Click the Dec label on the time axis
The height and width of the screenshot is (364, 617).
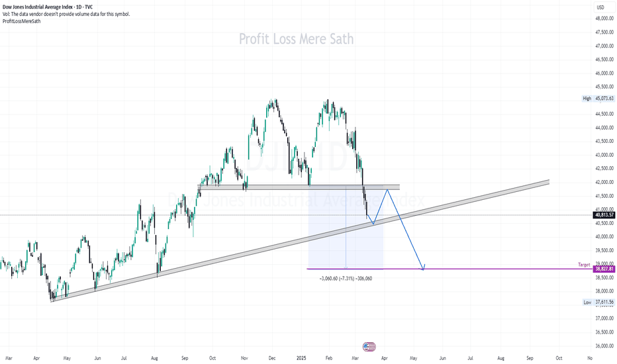coord(272,358)
